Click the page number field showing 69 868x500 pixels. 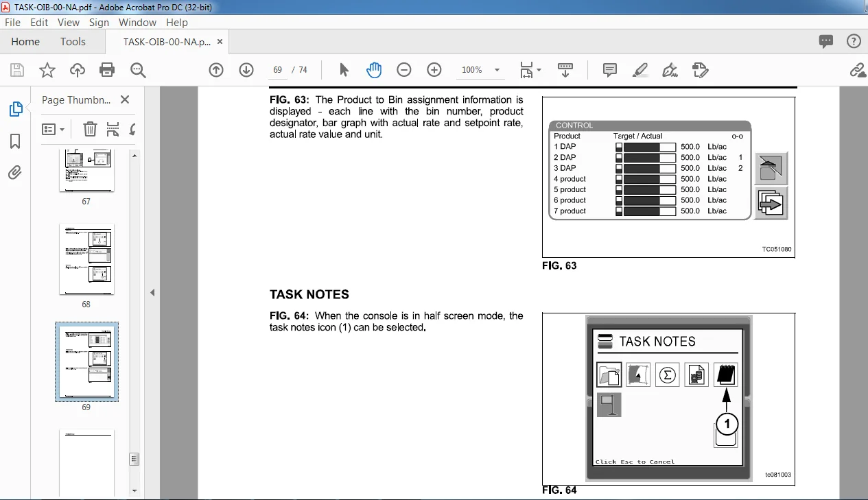[x=278, y=70]
